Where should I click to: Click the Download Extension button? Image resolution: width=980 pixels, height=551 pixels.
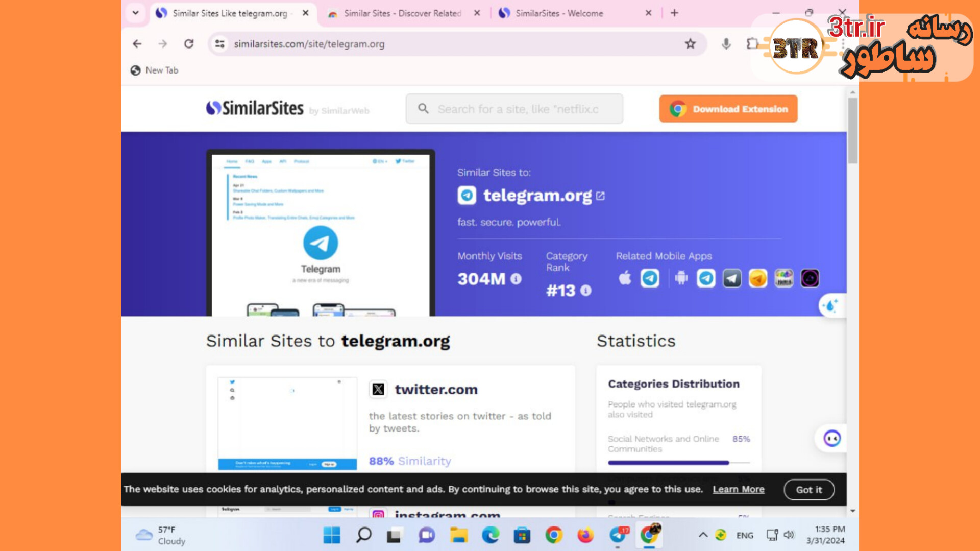click(x=728, y=109)
